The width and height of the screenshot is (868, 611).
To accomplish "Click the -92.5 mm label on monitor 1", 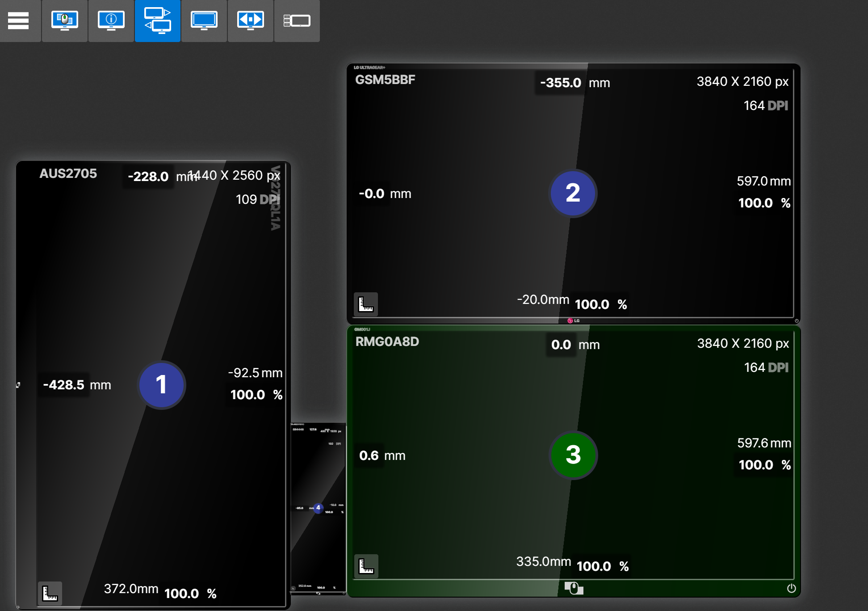I will pyautogui.click(x=255, y=373).
